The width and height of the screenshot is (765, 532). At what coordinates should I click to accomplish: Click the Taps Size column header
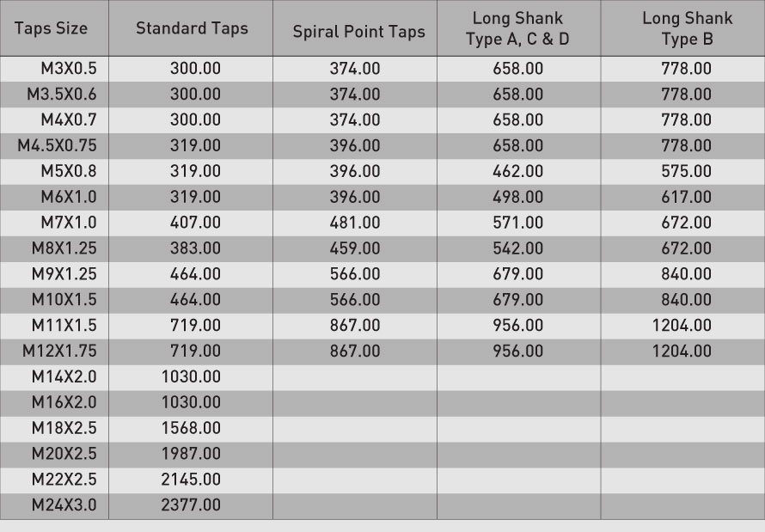[52, 28]
